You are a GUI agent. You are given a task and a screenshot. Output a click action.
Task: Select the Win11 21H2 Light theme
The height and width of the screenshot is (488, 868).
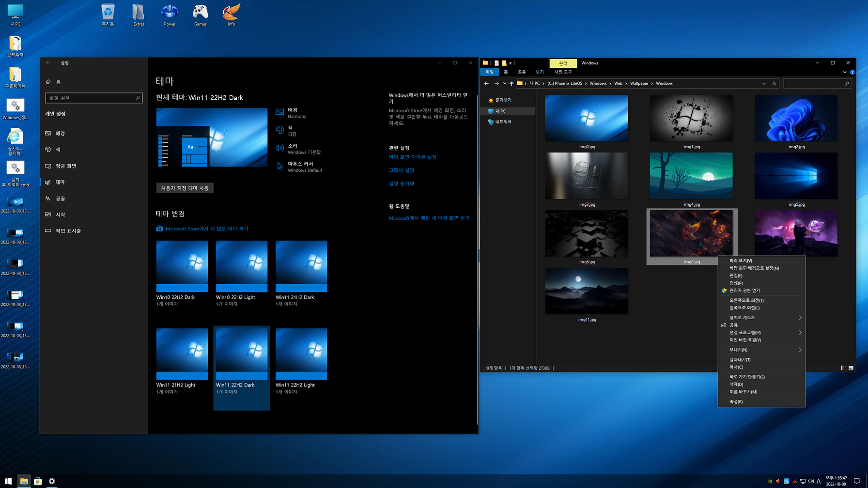182,361
